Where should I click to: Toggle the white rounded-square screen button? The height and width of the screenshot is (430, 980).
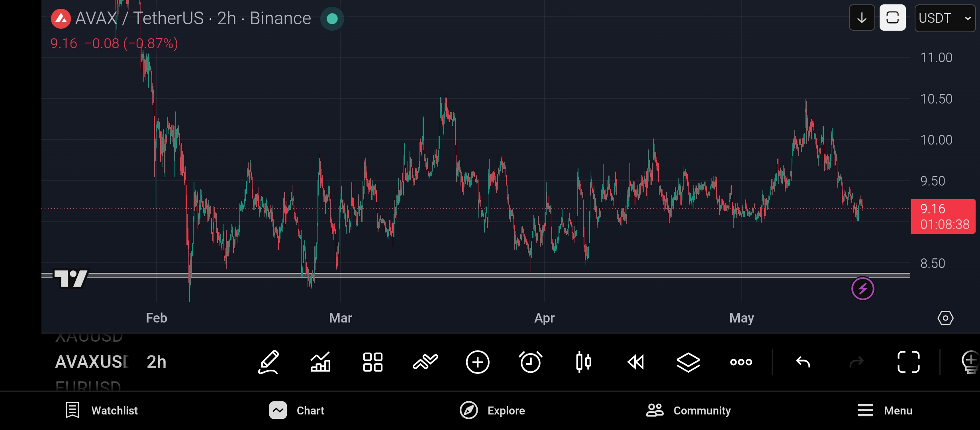click(893, 18)
